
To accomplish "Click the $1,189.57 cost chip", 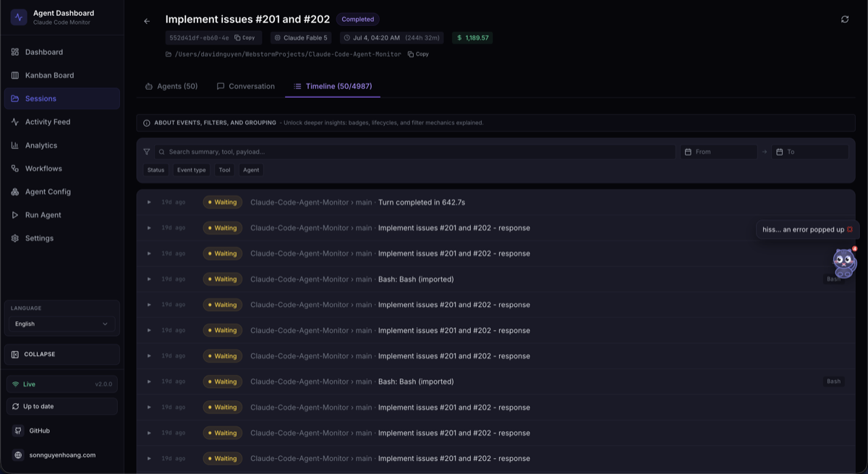I will pos(472,38).
